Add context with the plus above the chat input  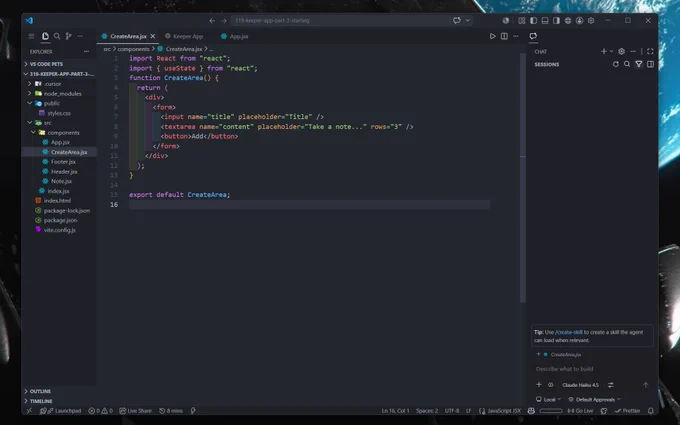pyautogui.click(x=538, y=354)
